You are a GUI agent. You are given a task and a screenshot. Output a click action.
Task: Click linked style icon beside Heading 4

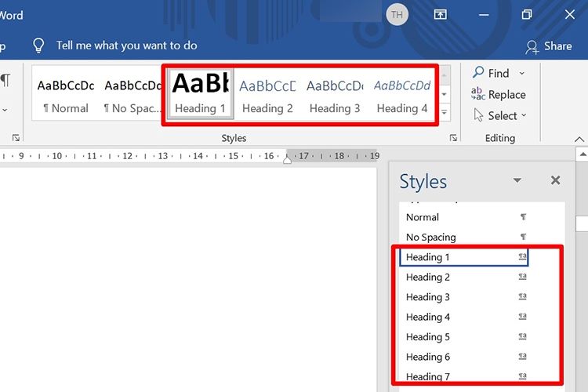(x=522, y=316)
